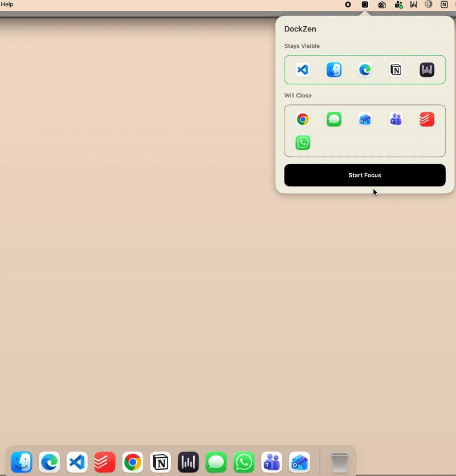Click the DockZen title text

(300, 29)
